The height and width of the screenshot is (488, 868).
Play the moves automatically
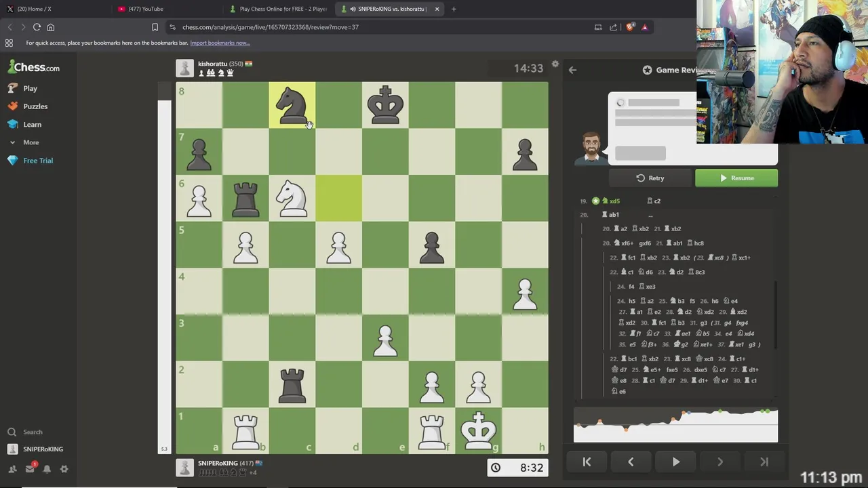[x=675, y=462]
